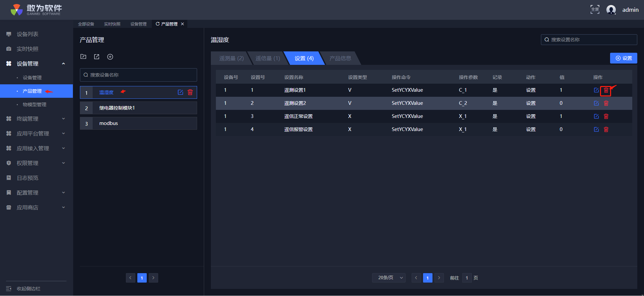This screenshot has width=644, height=296.
Task: Expand the 终端管理 sidebar group
Action: (x=36, y=119)
